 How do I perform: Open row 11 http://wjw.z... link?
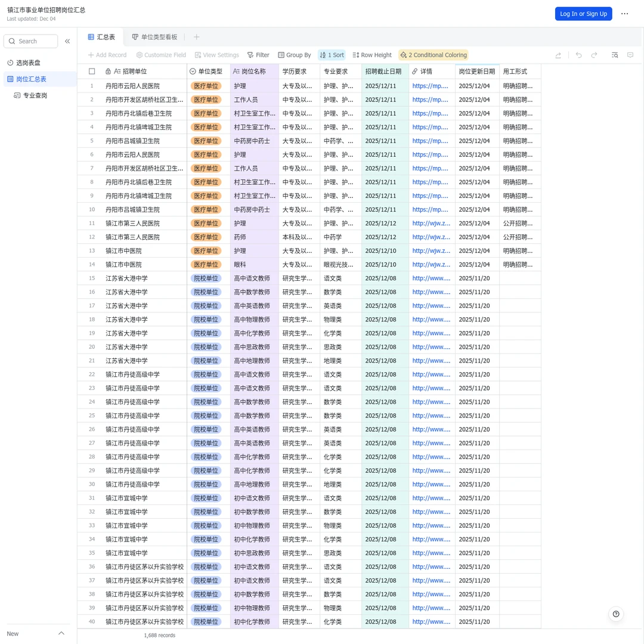pyautogui.click(x=431, y=224)
